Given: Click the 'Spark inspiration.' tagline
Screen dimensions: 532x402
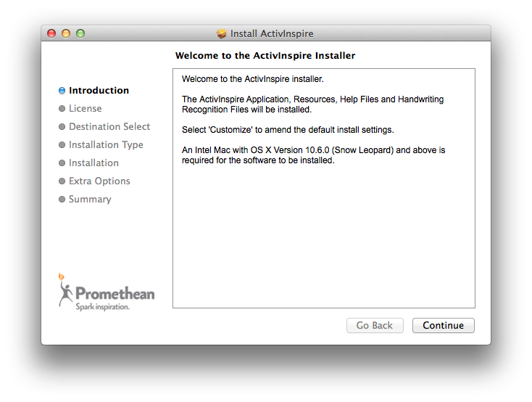Looking at the screenshot, I should (x=103, y=307).
